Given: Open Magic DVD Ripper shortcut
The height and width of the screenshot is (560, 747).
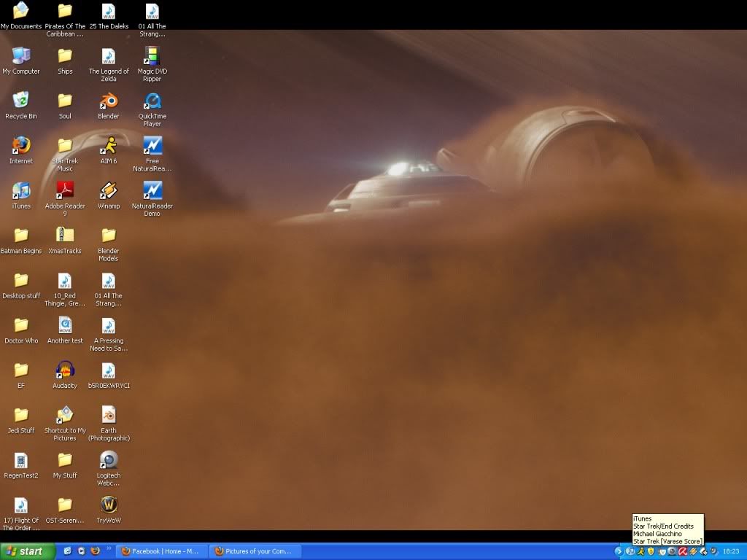Looking at the screenshot, I should tap(152, 57).
